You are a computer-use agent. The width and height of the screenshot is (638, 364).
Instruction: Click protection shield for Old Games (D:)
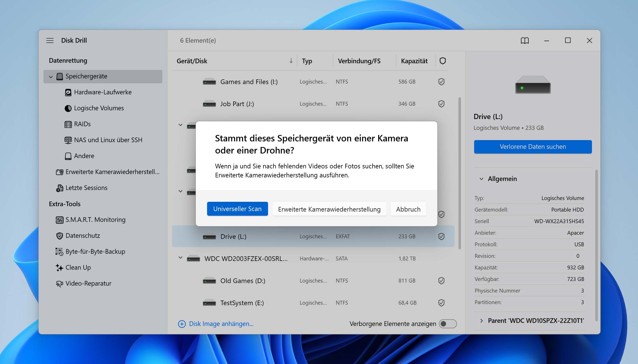pyautogui.click(x=441, y=281)
